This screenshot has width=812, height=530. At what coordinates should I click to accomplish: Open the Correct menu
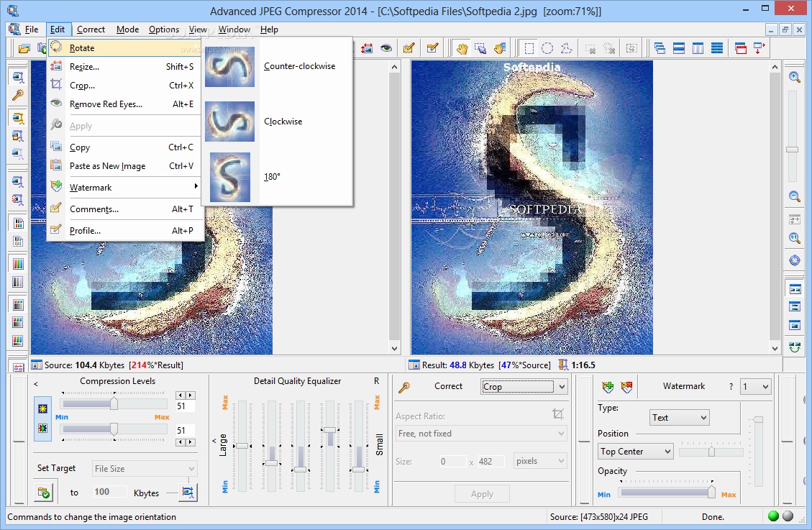click(91, 29)
